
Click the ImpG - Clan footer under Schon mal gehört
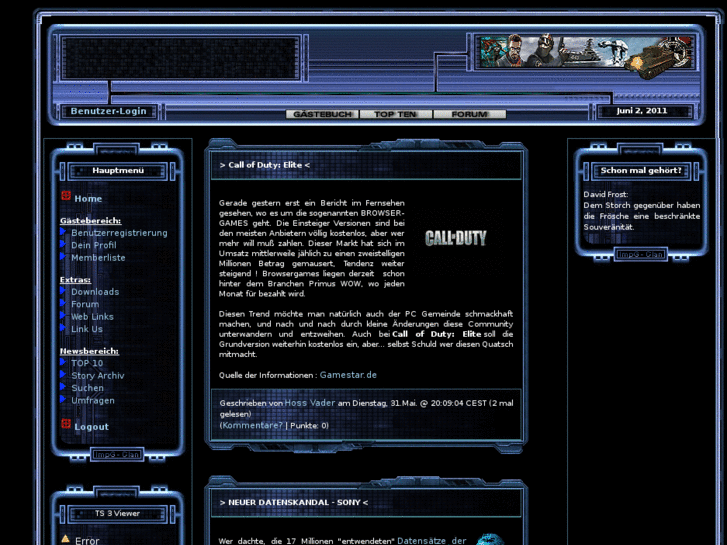click(x=641, y=255)
